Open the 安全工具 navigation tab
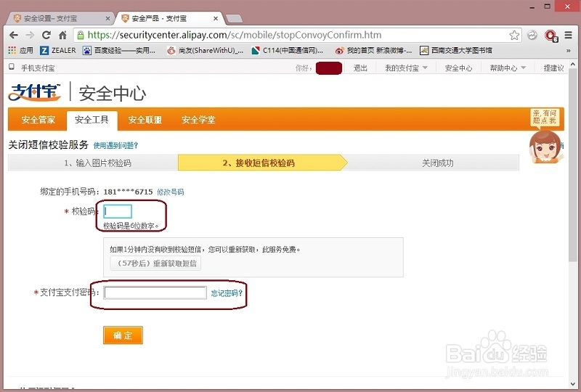581x392 pixels. click(92, 120)
